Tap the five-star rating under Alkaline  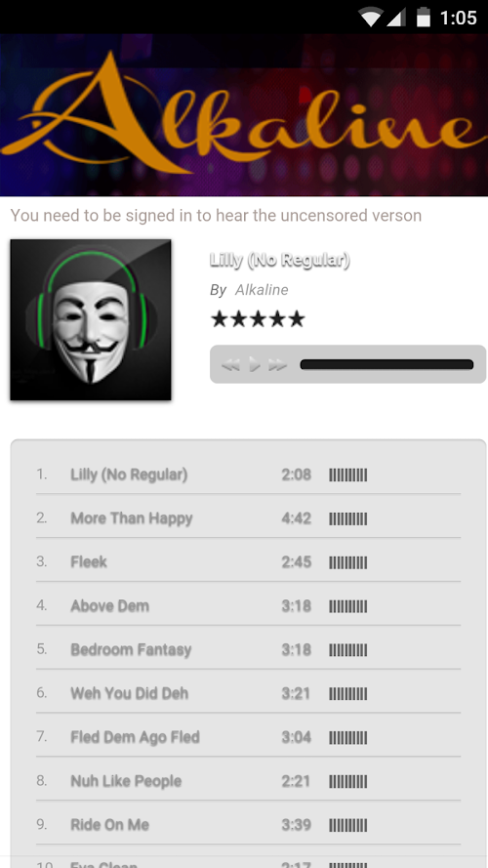(x=258, y=319)
